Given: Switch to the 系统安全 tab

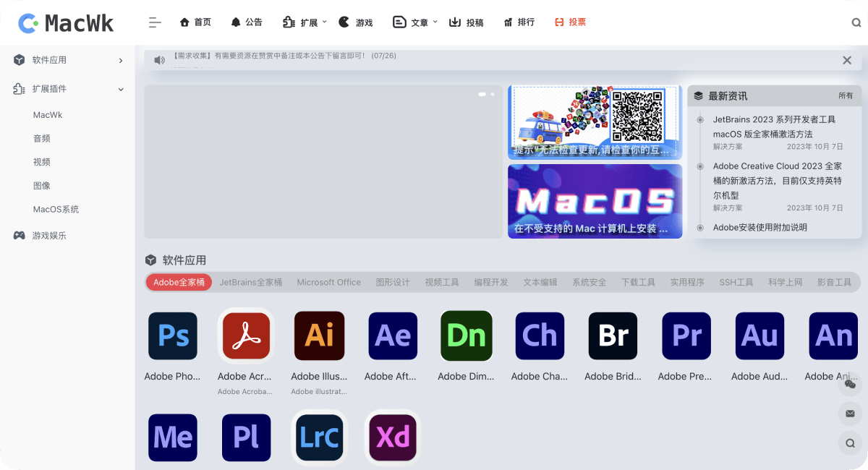Looking at the screenshot, I should [590, 282].
